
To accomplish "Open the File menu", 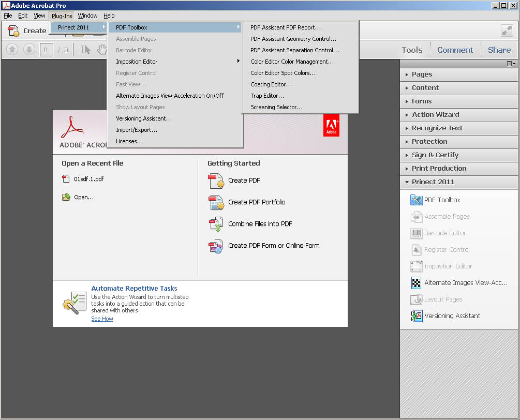I will (x=8, y=16).
